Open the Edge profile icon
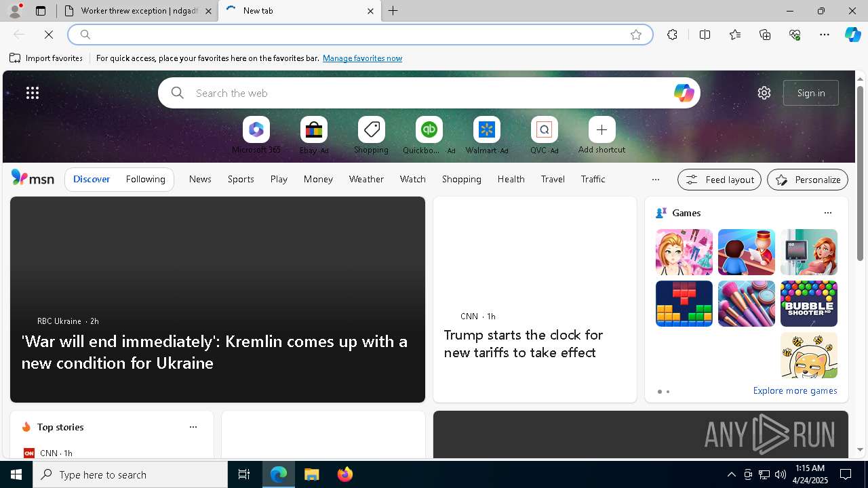Screen dimensions: 868x488 click(15, 11)
